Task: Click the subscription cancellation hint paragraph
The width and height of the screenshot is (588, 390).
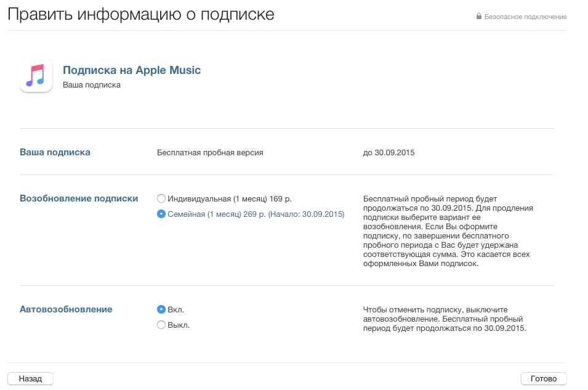Action: click(443, 319)
